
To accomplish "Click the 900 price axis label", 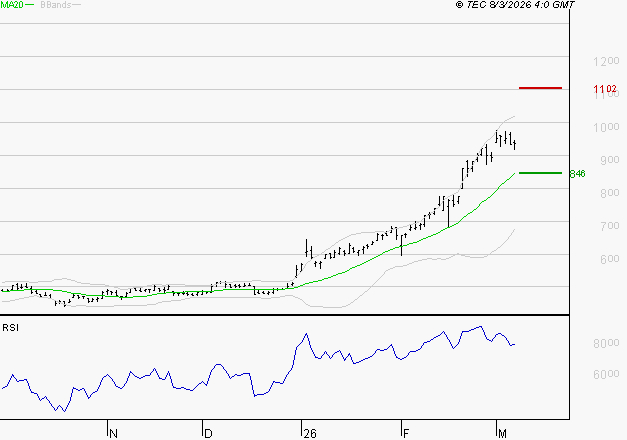I will click(610, 160).
